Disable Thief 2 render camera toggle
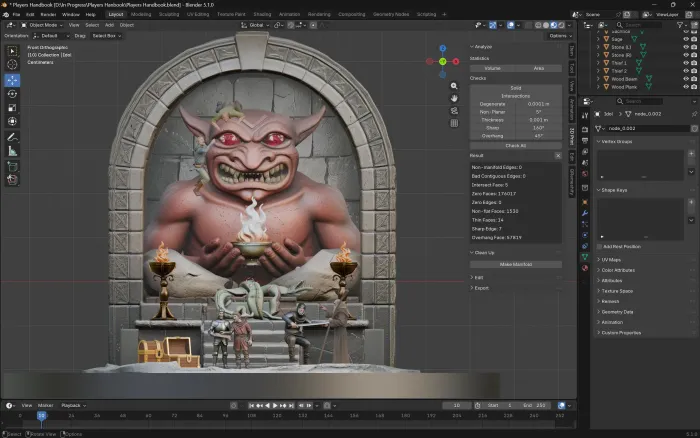 pos(694,71)
